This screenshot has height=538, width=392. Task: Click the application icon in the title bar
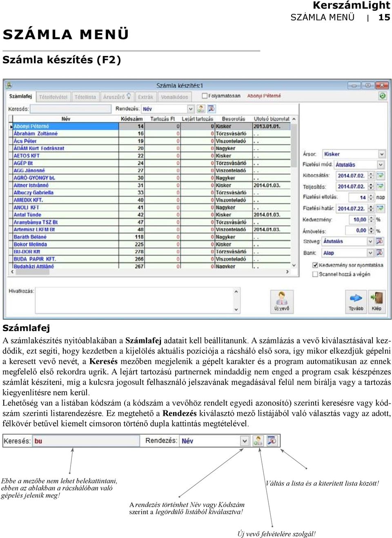9,85
